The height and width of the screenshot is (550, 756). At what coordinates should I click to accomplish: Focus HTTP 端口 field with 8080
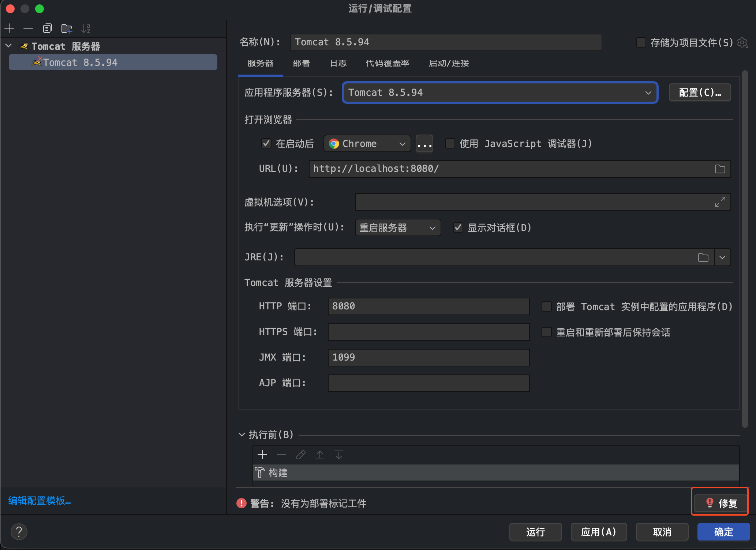428,306
